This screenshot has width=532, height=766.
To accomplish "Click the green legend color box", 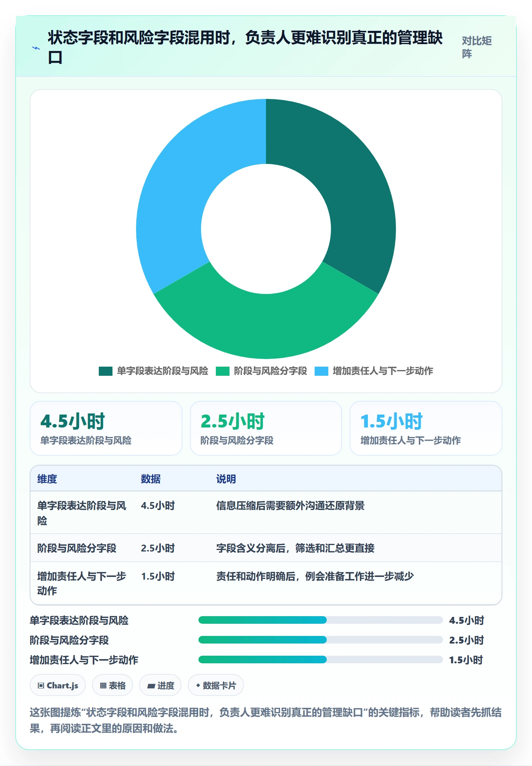I will click(x=223, y=371).
